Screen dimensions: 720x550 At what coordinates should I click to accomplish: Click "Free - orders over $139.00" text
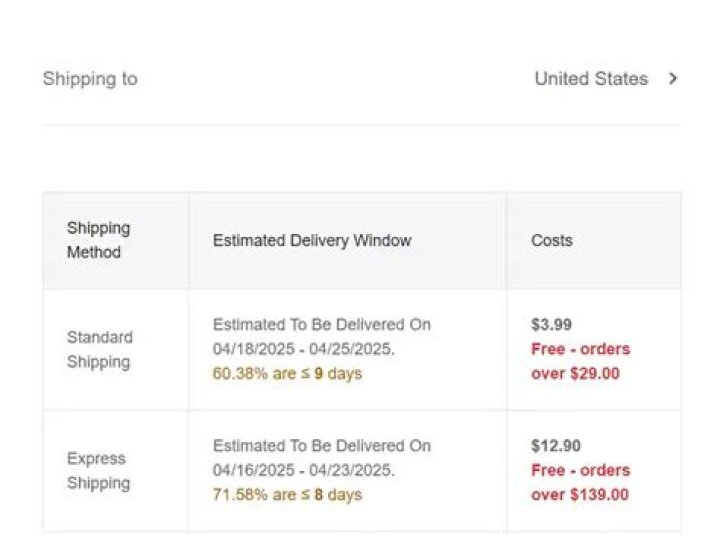point(581,482)
